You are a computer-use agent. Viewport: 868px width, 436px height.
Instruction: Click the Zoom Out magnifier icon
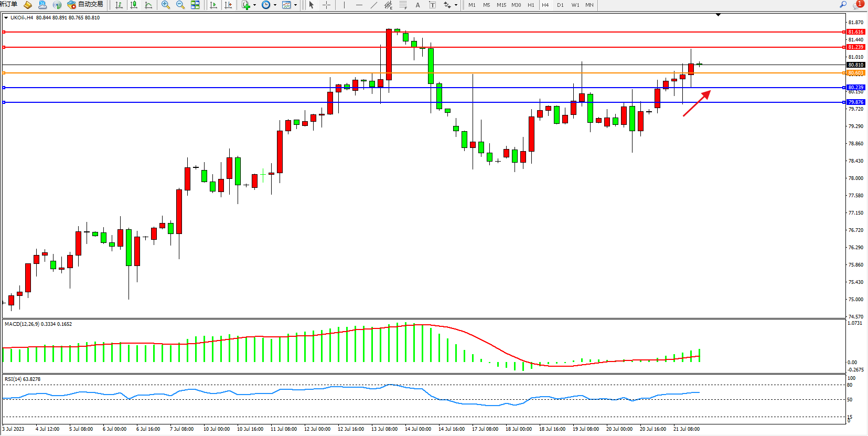point(180,5)
